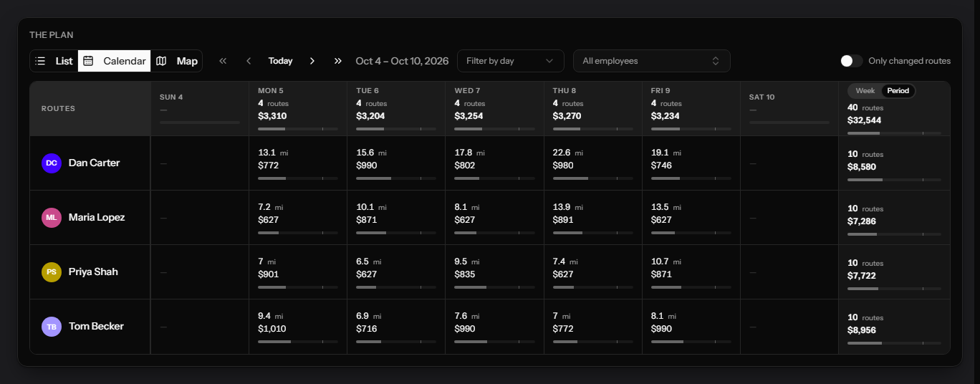980x384 pixels.
Task: Go to previous week with left chevron
Action: point(249,61)
